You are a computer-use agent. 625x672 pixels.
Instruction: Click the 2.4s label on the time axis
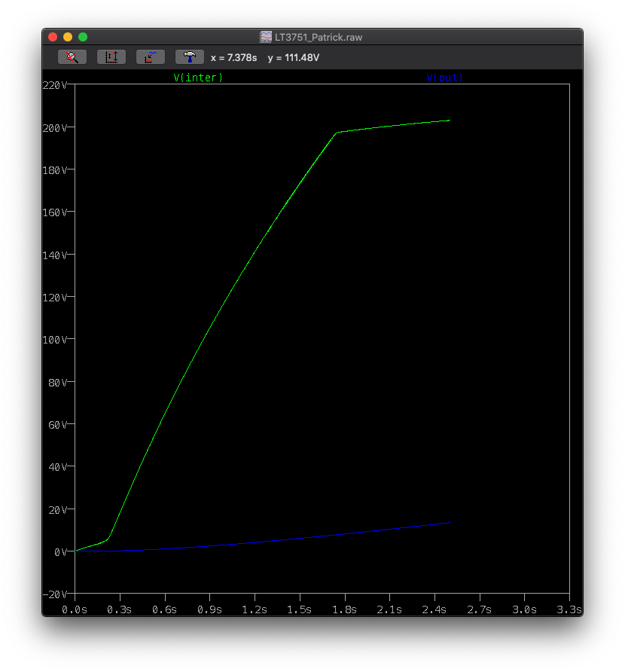434,609
